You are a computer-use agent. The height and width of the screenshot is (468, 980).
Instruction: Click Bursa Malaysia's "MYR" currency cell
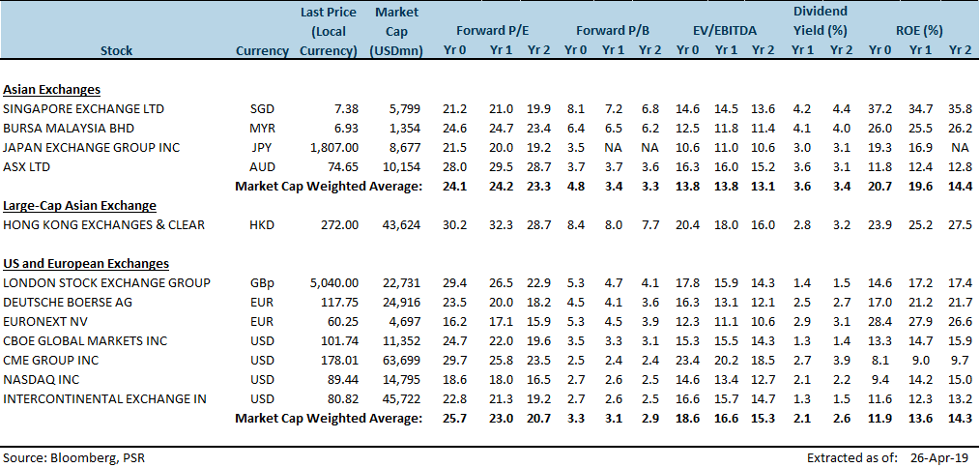coord(262,129)
